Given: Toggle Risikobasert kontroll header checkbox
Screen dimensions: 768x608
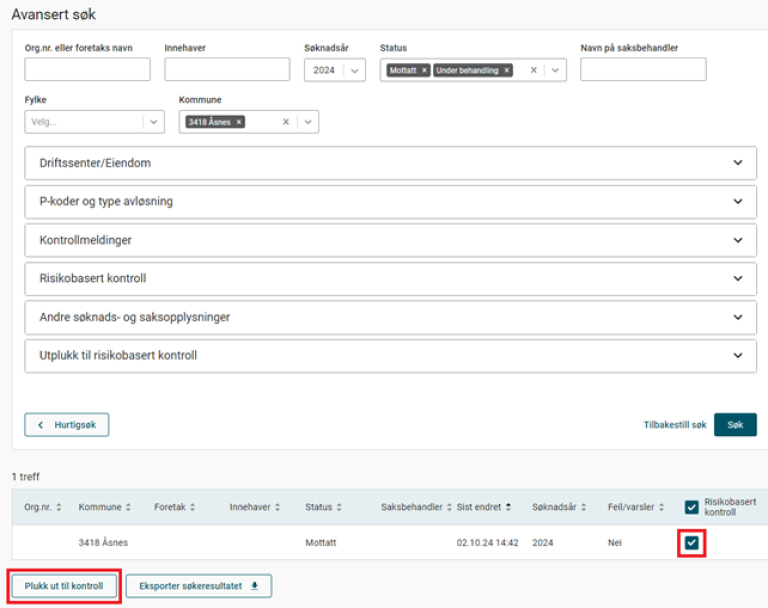Looking at the screenshot, I should tap(691, 507).
